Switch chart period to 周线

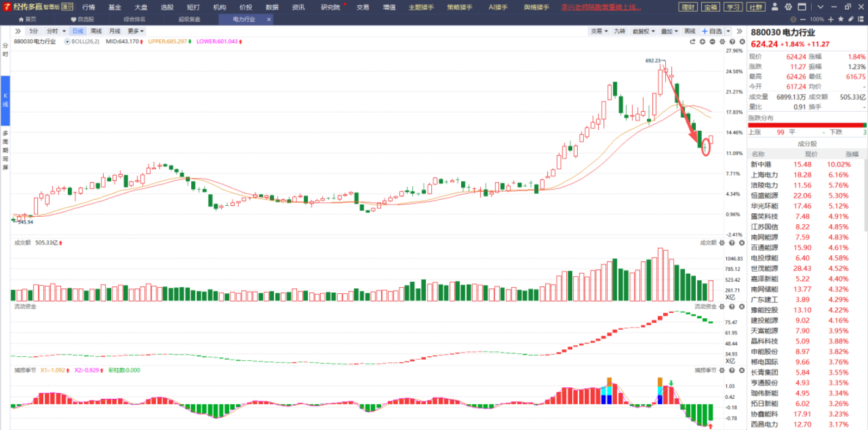coord(96,31)
